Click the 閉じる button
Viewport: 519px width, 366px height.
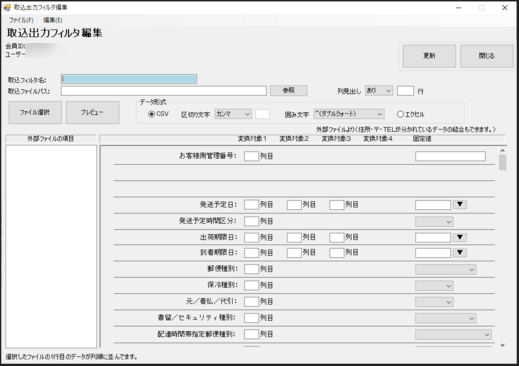point(487,56)
